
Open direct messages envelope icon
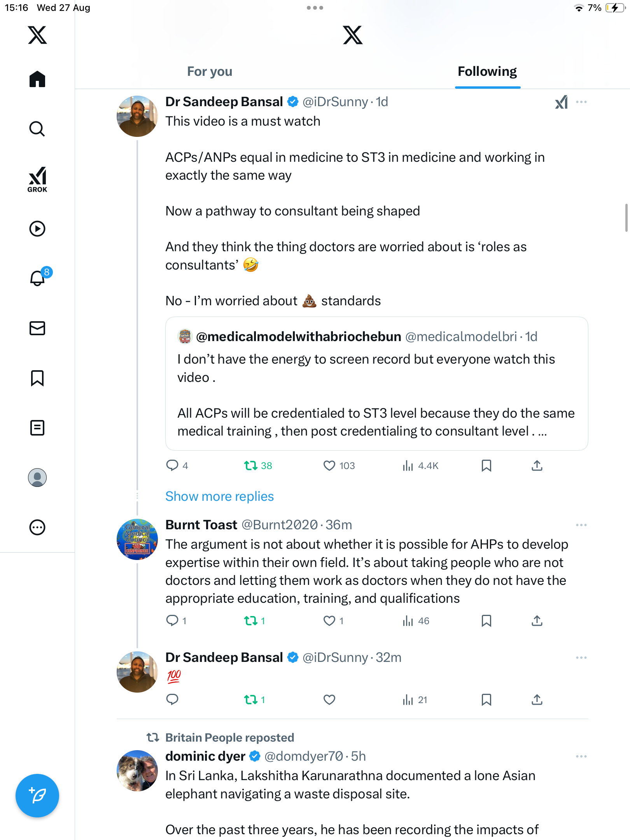pos(37,328)
